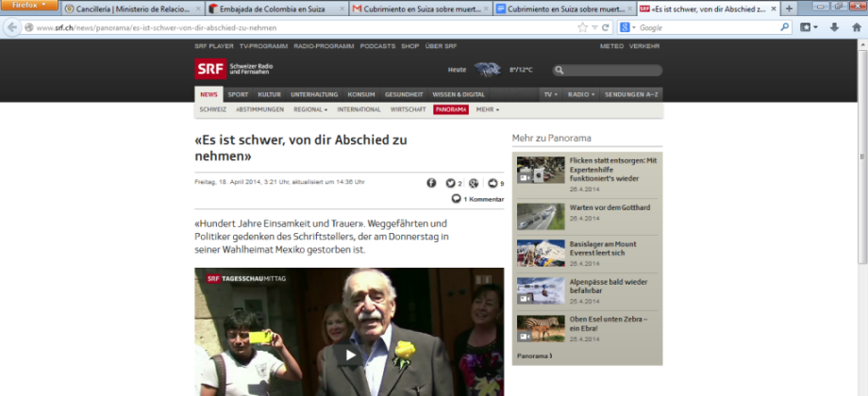
Task: Open the 1 Kommentar comment bubble
Action: [x=456, y=199]
